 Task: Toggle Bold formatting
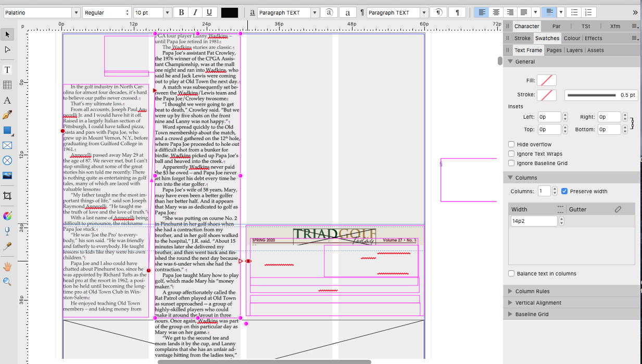point(182,12)
